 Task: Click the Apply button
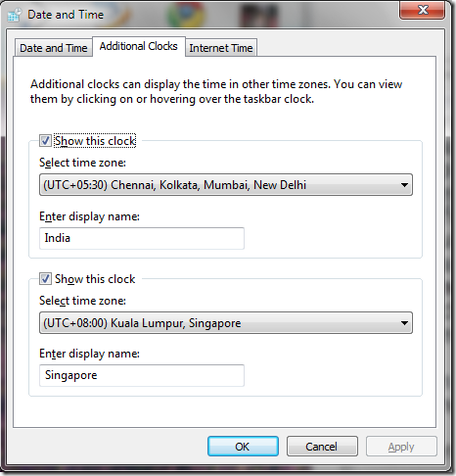(x=401, y=447)
